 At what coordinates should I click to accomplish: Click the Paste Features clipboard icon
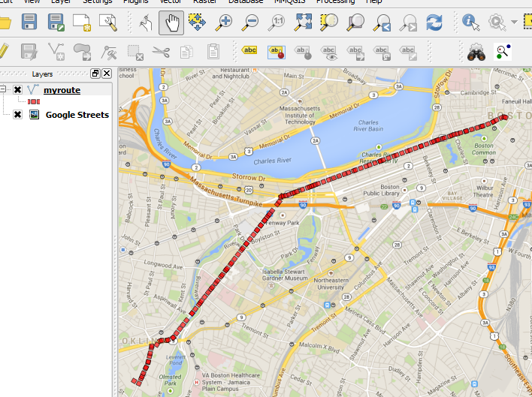(213, 52)
